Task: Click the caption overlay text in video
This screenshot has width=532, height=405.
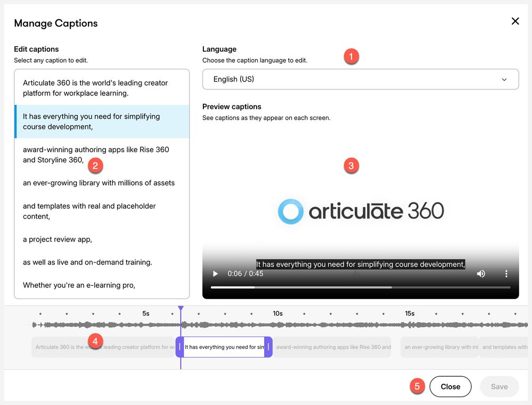Action: coord(361,264)
